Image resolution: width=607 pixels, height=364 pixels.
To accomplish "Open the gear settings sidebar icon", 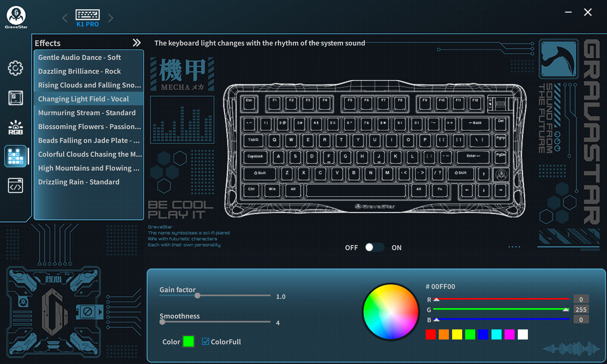I will pos(15,68).
